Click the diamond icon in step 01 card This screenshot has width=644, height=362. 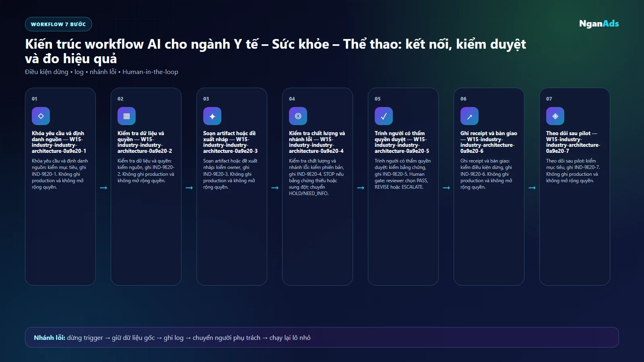[41, 116]
